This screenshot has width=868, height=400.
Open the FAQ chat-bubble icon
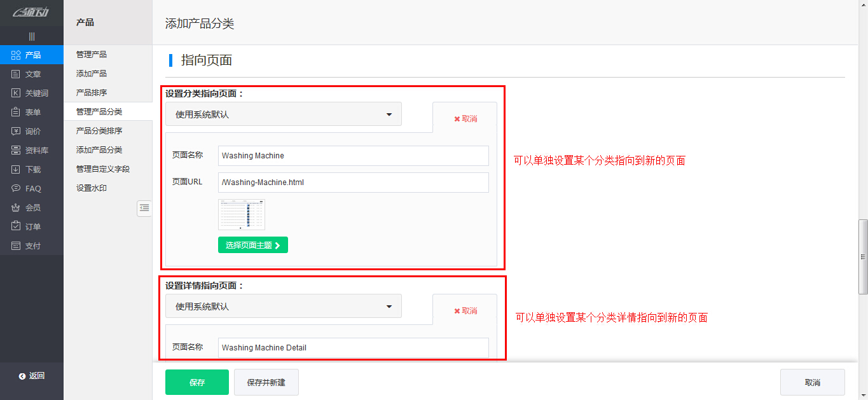click(x=17, y=189)
